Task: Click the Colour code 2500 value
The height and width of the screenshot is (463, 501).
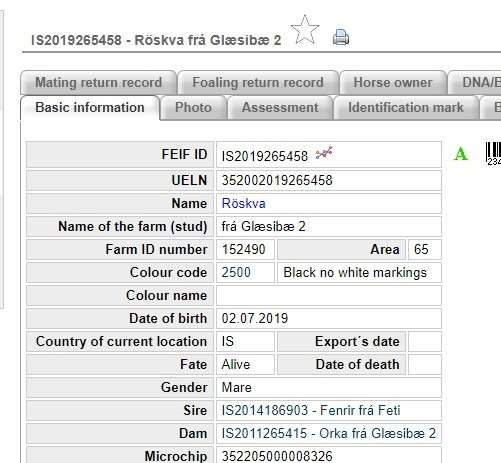Action: 245,272
